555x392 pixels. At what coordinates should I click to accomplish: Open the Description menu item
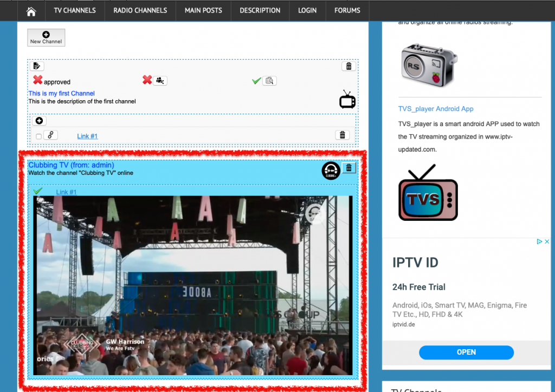(x=260, y=11)
